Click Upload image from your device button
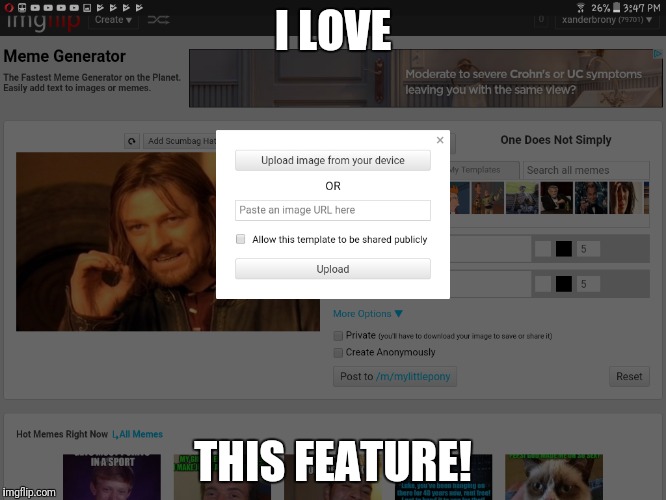Image resolution: width=666 pixels, height=500 pixels. pos(333,161)
